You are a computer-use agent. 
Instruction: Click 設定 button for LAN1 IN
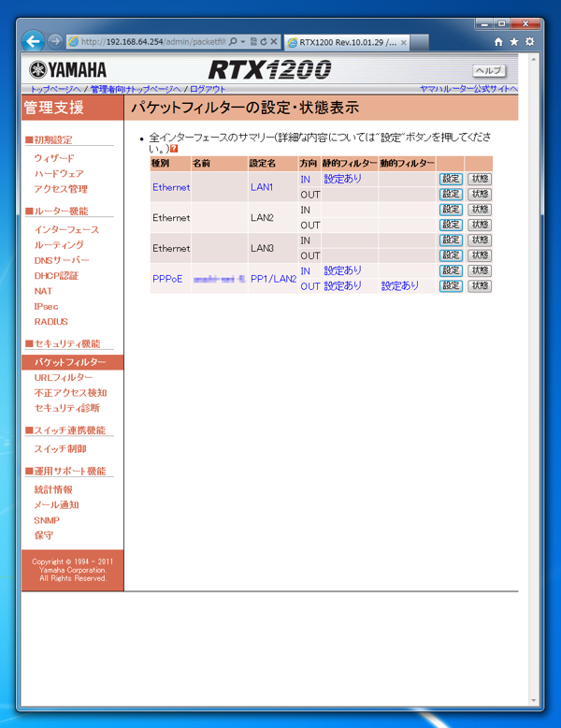[451, 180]
